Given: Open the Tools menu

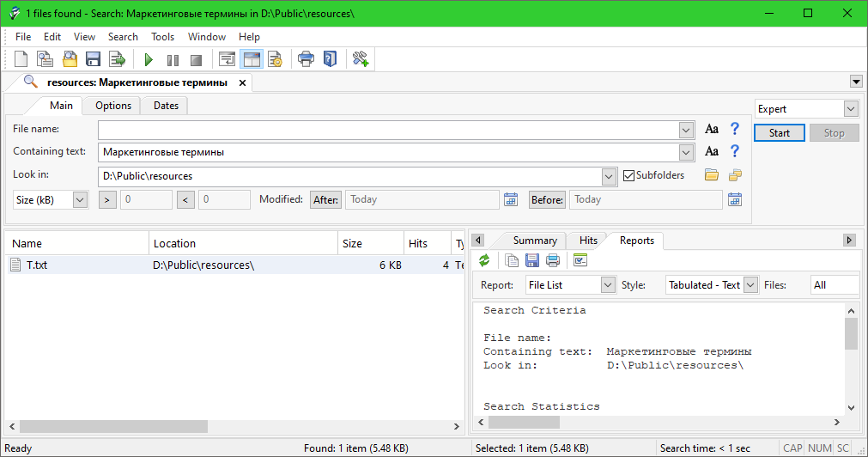Looking at the screenshot, I should click(x=162, y=37).
